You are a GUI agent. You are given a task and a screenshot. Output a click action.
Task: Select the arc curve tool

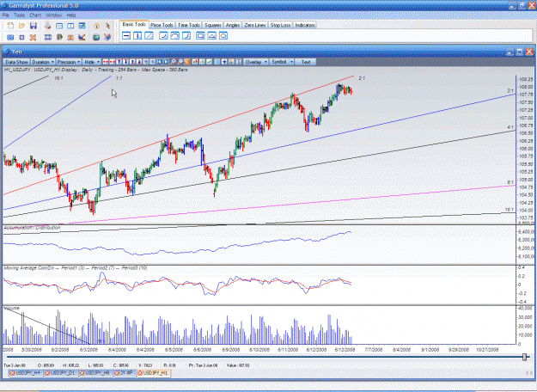174,35
